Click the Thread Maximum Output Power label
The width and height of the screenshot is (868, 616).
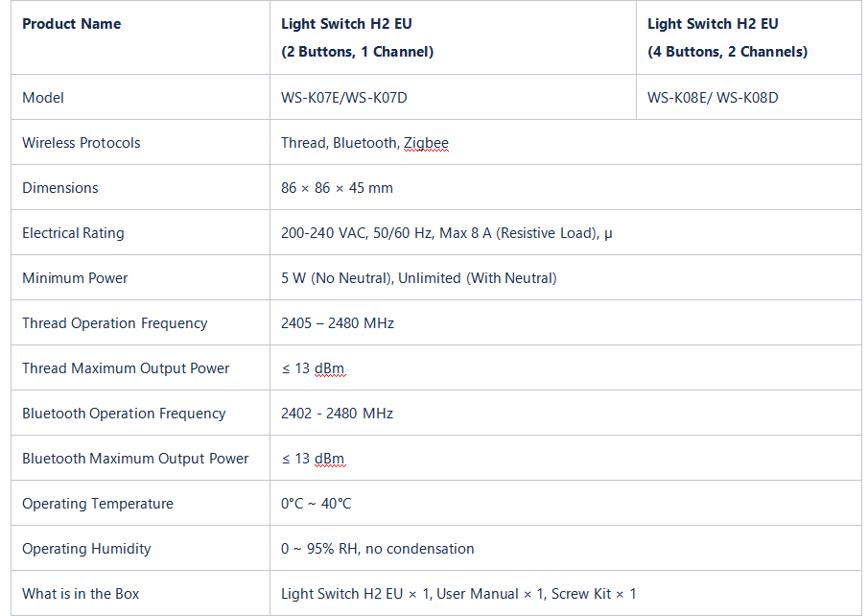click(x=126, y=368)
